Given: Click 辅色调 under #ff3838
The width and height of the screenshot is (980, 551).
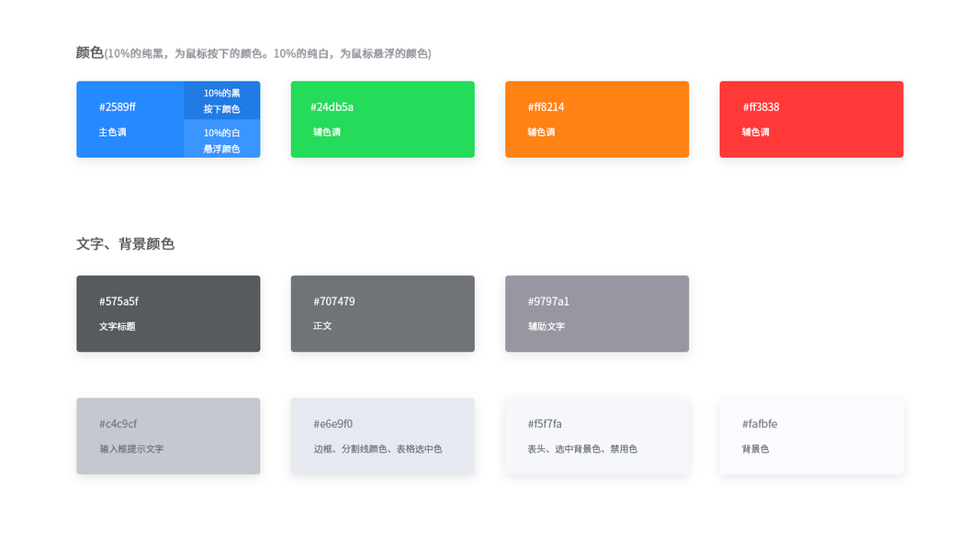Looking at the screenshot, I should (x=756, y=132).
